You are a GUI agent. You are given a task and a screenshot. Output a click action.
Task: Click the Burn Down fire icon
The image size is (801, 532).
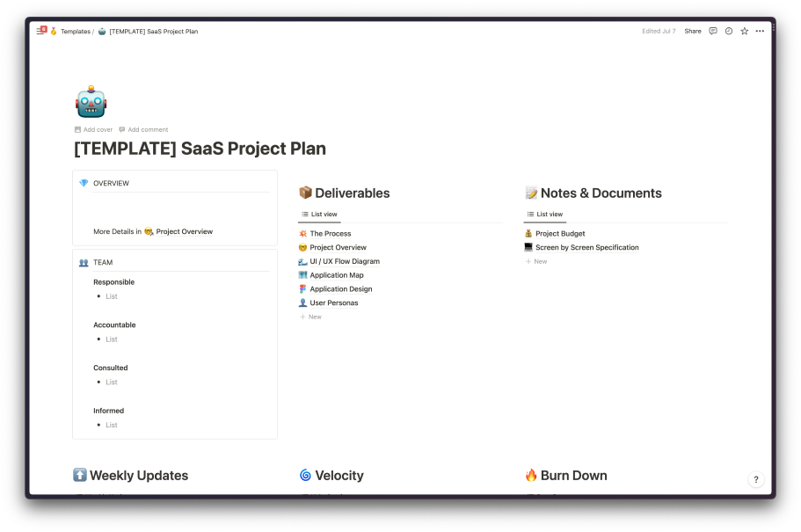click(531, 475)
